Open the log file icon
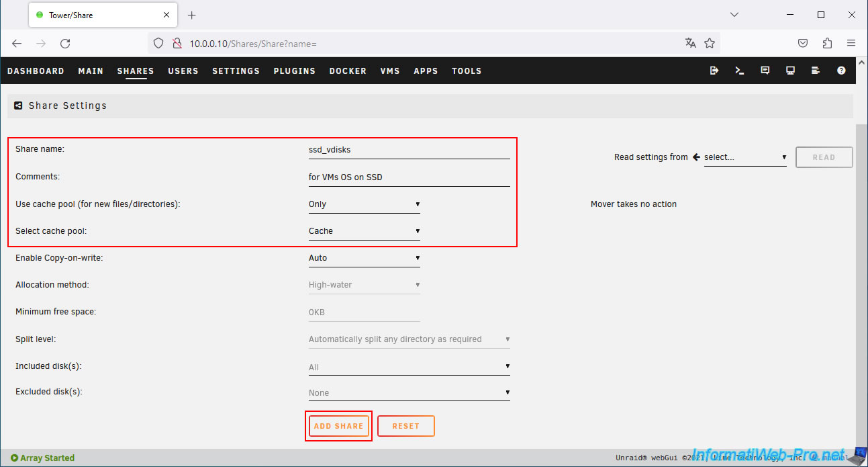Screen dimensions: 868x467 click(x=816, y=71)
